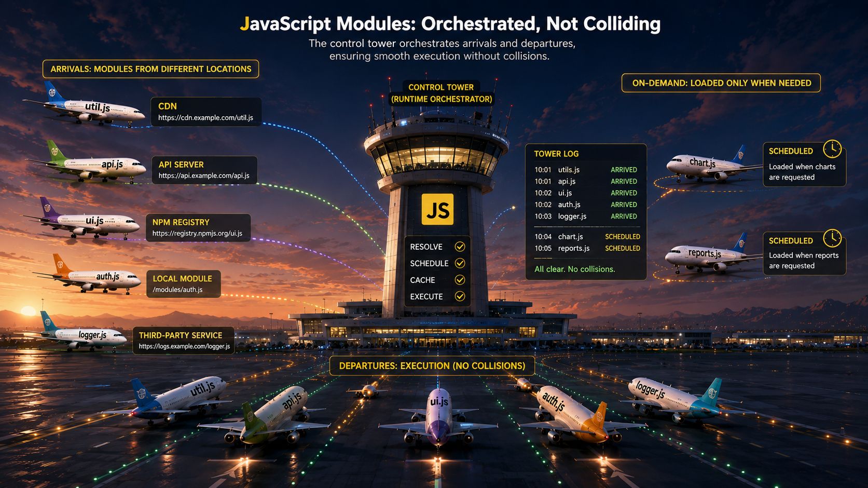Select auth.js in the tower log
The height and width of the screenshot is (488, 868).
(x=569, y=205)
